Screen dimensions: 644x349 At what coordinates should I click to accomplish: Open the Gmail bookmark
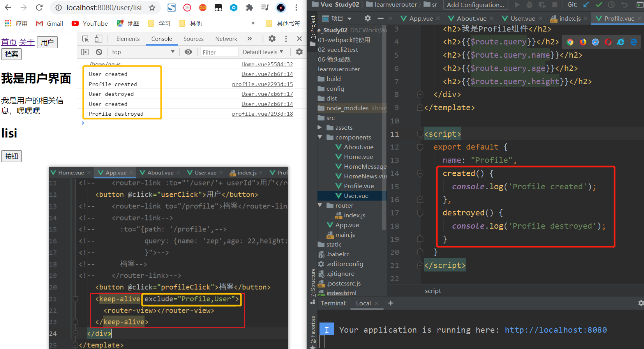[x=49, y=23]
